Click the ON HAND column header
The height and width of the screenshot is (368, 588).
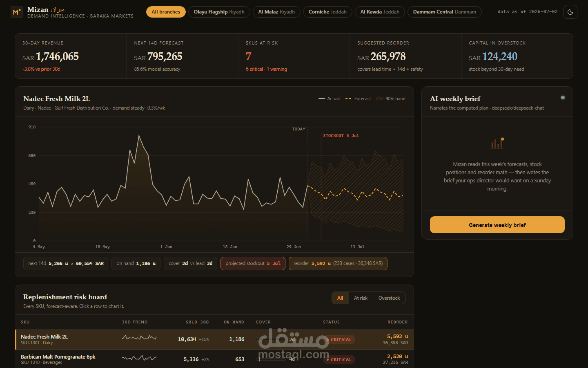(x=234, y=322)
